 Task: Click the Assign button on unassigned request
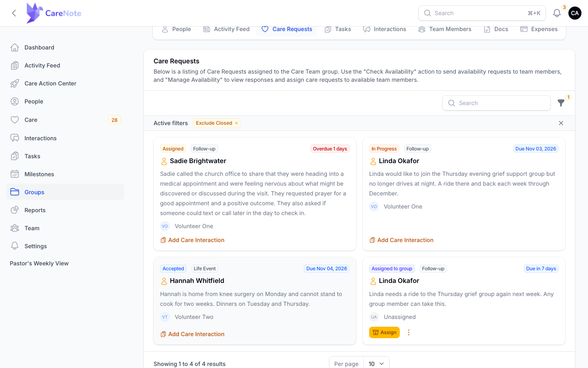point(384,332)
